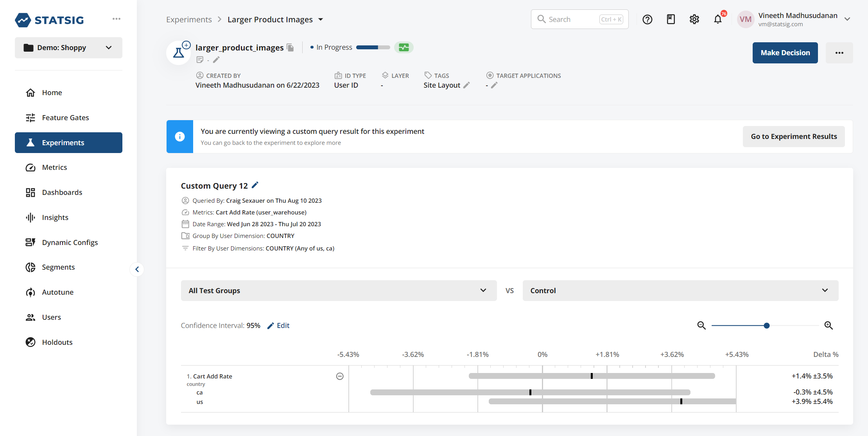The width and height of the screenshot is (868, 436).
Task: Click Go to Experiment Results button
Action: (x=794, y=137)
